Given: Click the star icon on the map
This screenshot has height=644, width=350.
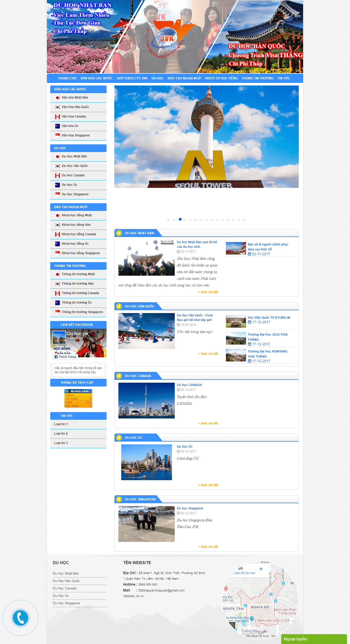Looking at the screenshot, I should pos(261,569).
